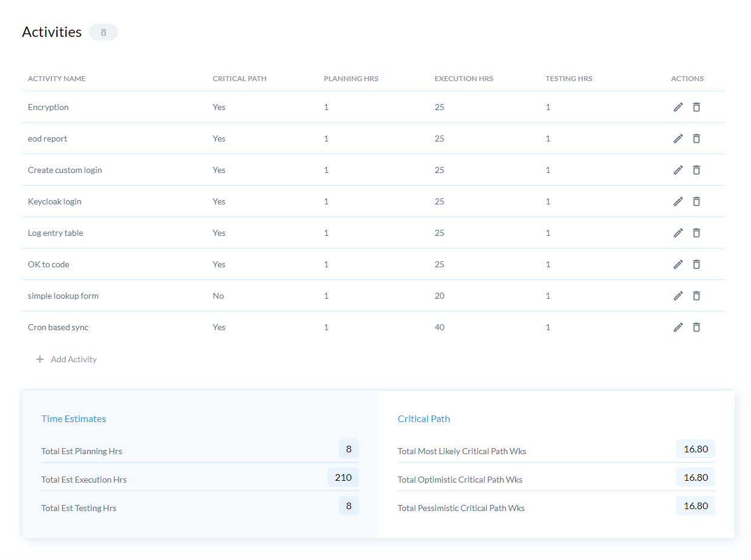Select Total Pessimistic Critical Path Wks value

pos(695,506)
